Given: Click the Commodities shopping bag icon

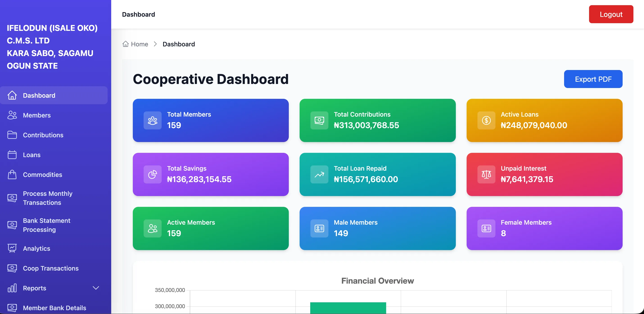Looking at the screenshot, I should point(12,174).
